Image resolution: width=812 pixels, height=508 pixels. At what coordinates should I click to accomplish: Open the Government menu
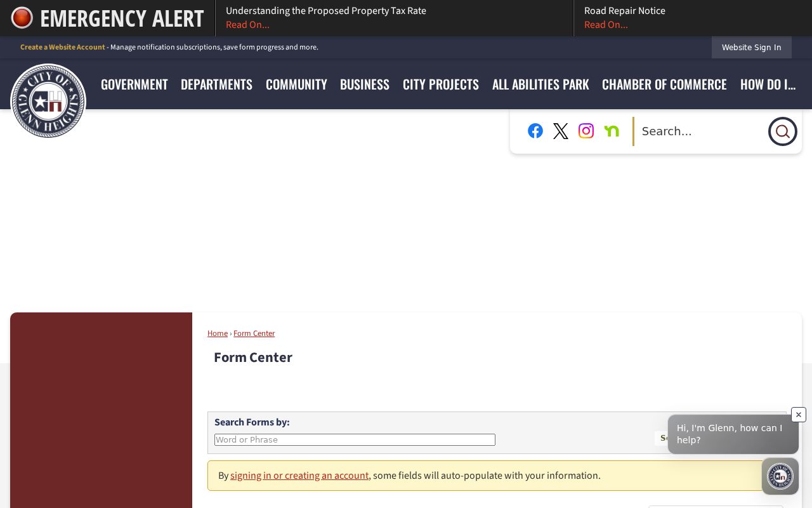(x=134, y=84)
